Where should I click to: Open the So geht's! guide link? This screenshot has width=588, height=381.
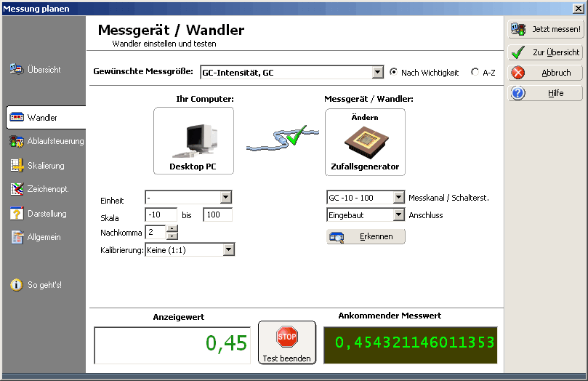pos(44,285)
